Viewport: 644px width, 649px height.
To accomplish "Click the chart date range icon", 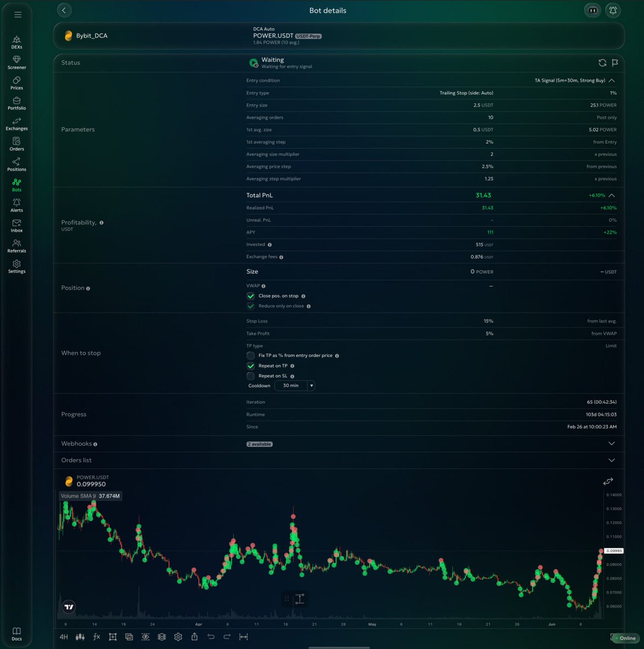I will (x=243, y=637).
